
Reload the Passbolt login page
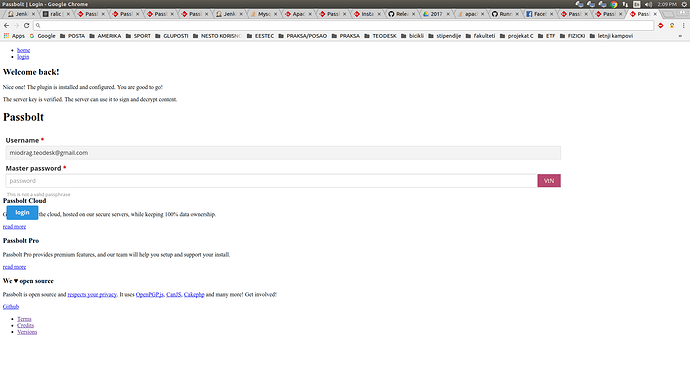click(x=26, y=26)
